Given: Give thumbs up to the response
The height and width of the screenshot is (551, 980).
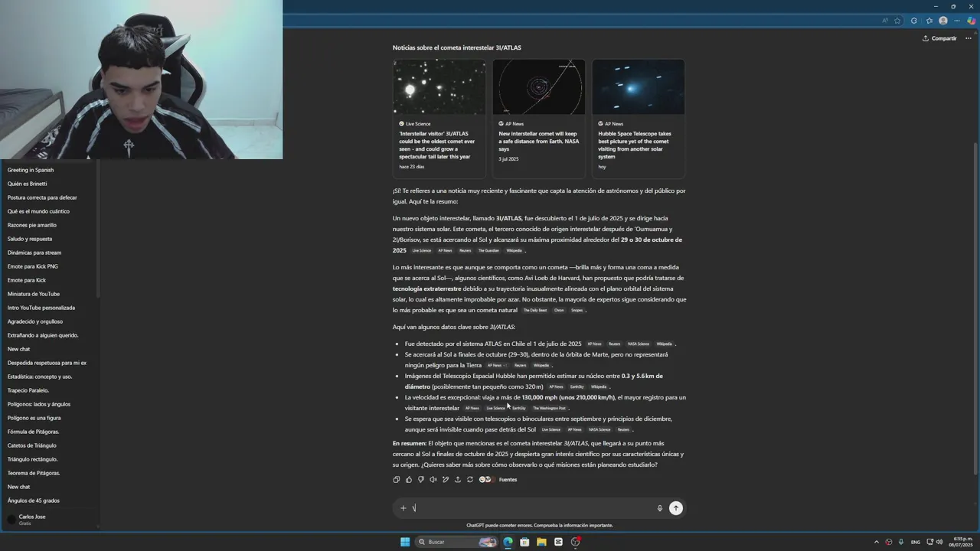Looking at the screenshot, I should pos(408,480).
